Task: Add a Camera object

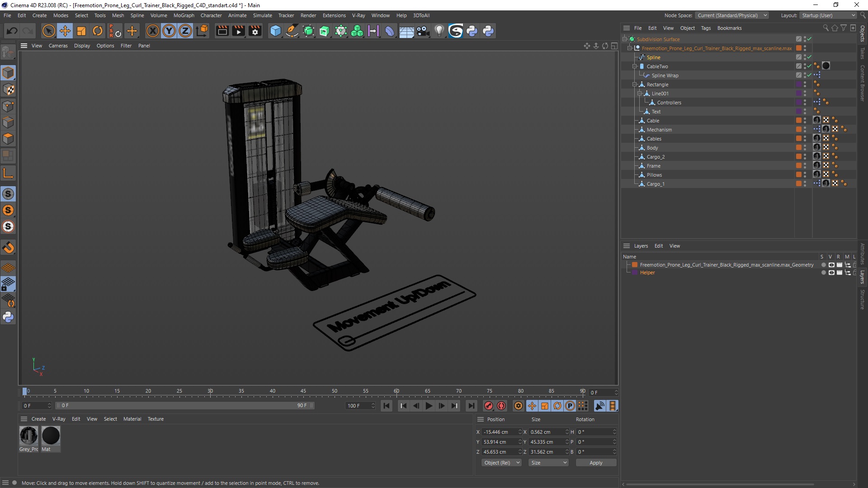Action: tap(423, 31)
